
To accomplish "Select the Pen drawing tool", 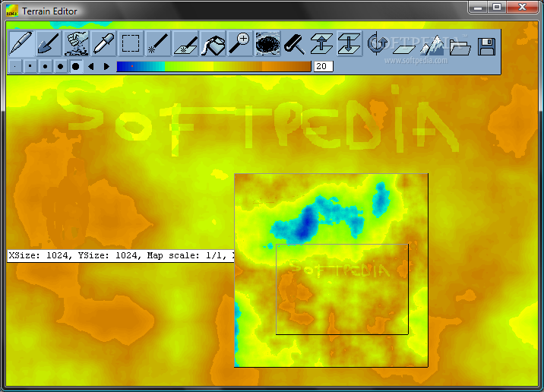I will tap(21, 44).
